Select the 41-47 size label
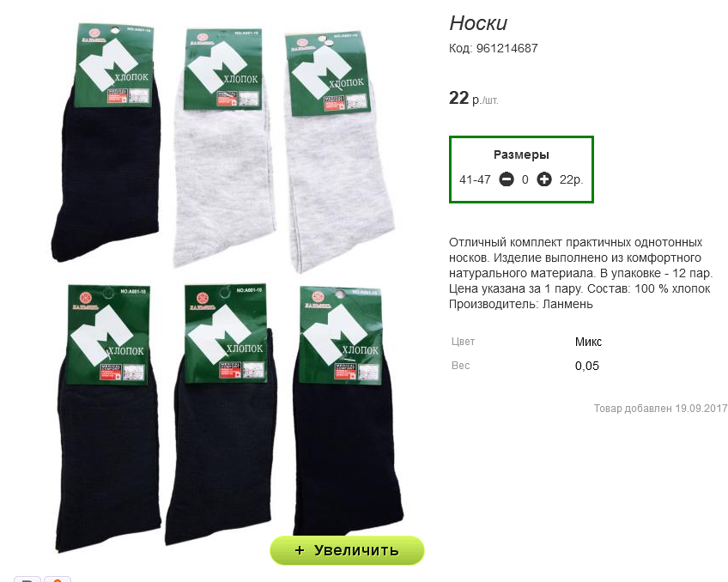This screenshot has width=728, height=582. 475,179
